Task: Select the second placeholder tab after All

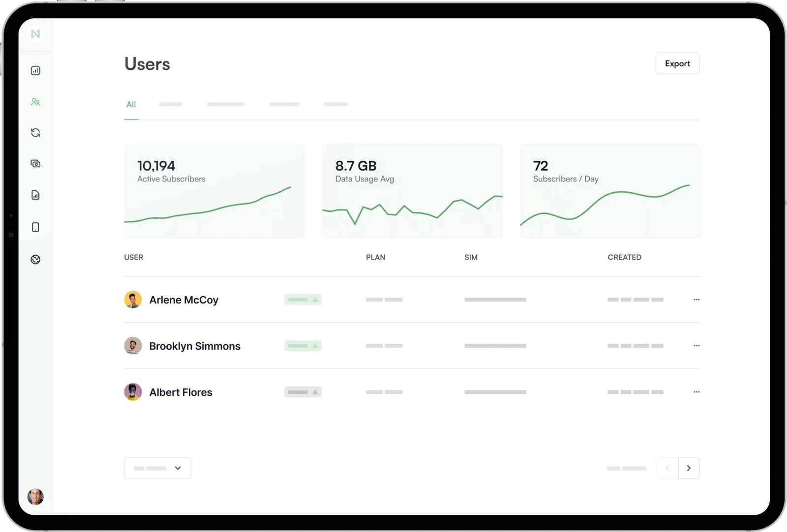Action: click(x=225, y=104)
